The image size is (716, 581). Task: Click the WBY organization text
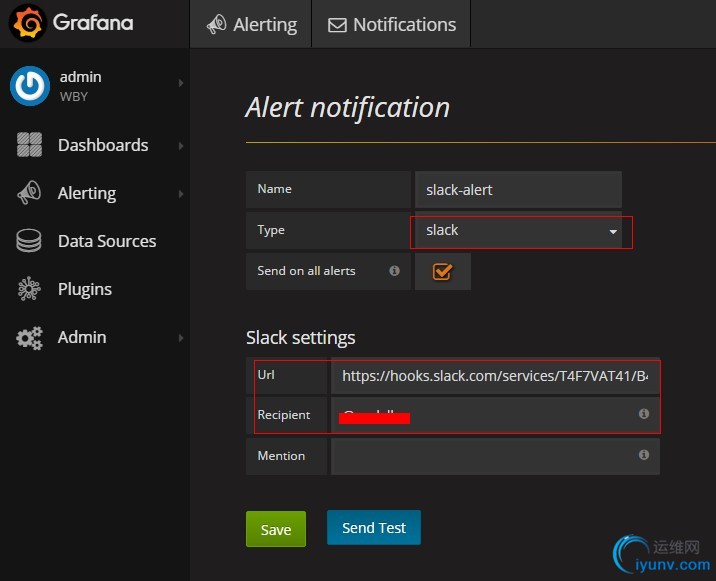74,97
